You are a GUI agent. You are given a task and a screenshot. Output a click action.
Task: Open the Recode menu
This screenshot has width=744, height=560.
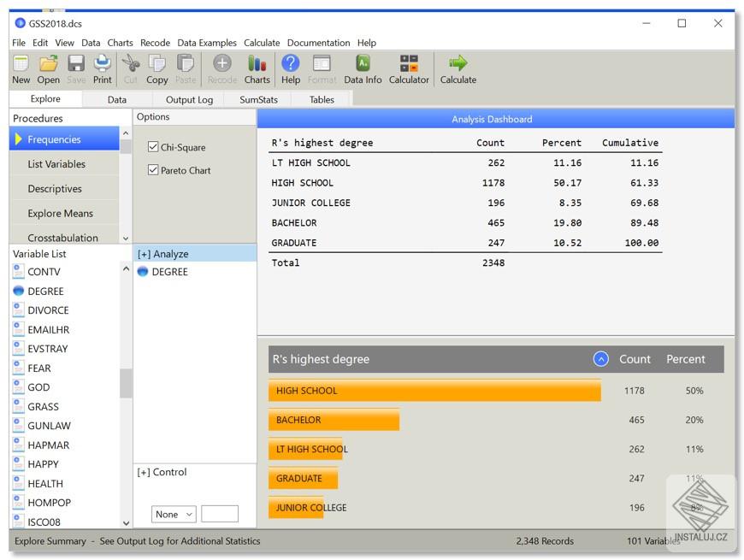tap(155, 43)
